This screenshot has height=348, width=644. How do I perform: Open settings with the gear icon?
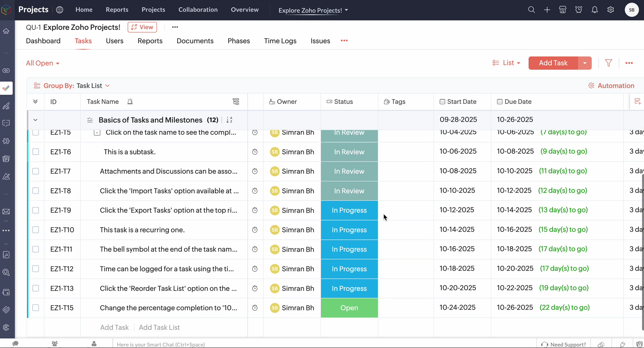click(611, 10)
